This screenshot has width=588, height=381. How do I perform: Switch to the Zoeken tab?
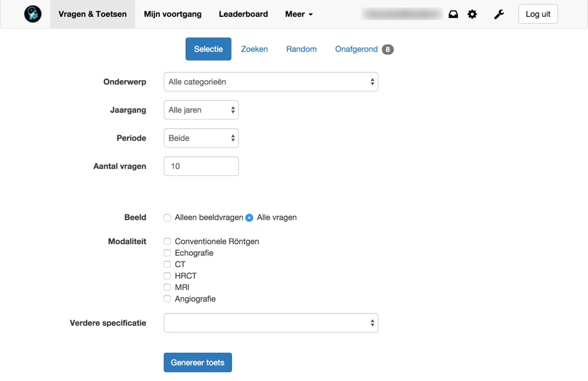254,49
